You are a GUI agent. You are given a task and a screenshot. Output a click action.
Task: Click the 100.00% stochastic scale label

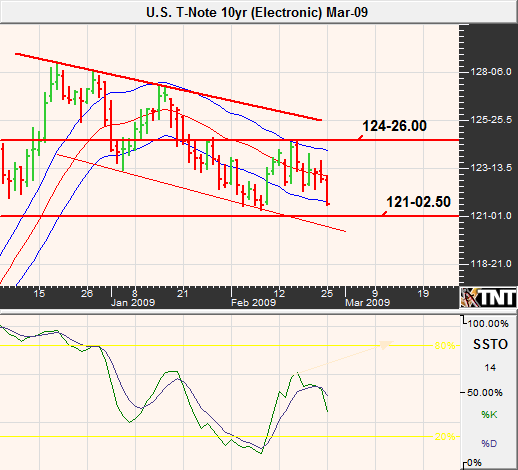coord(488,324)
